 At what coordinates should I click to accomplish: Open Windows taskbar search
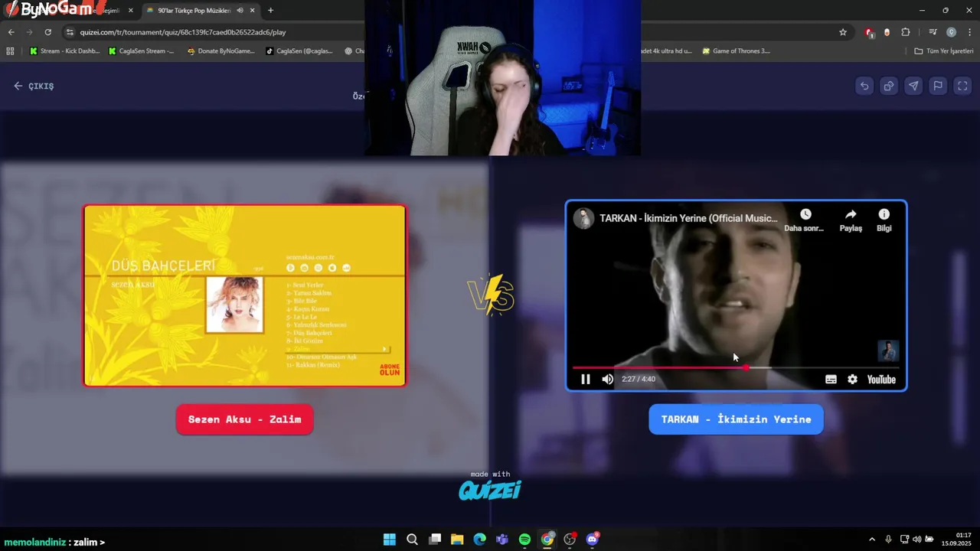pos(412,540)
